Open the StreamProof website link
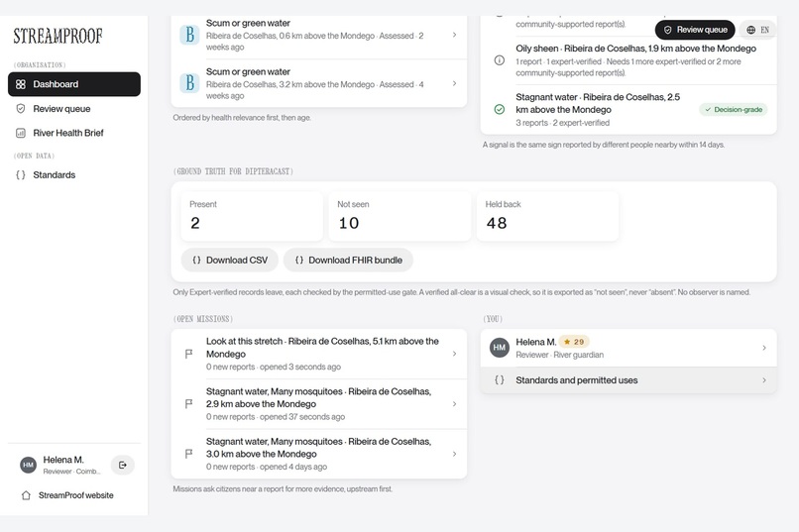The image size is (799, 532). (x=76, y=495)
